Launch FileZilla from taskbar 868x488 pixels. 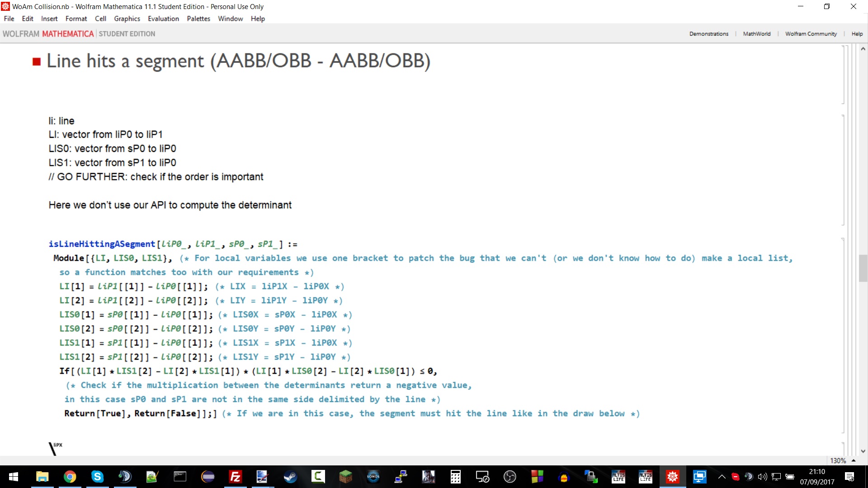pos(235,477)
